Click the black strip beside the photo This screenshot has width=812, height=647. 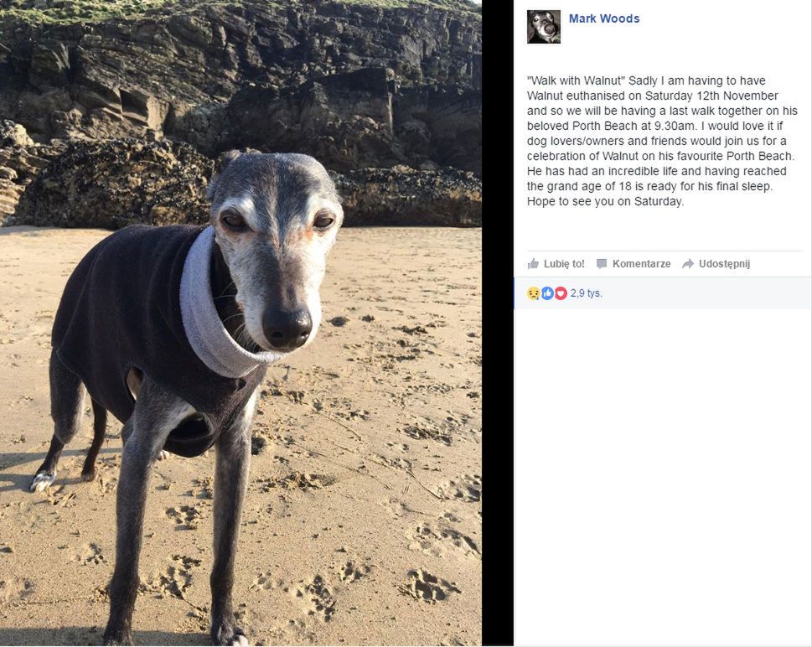498,323
